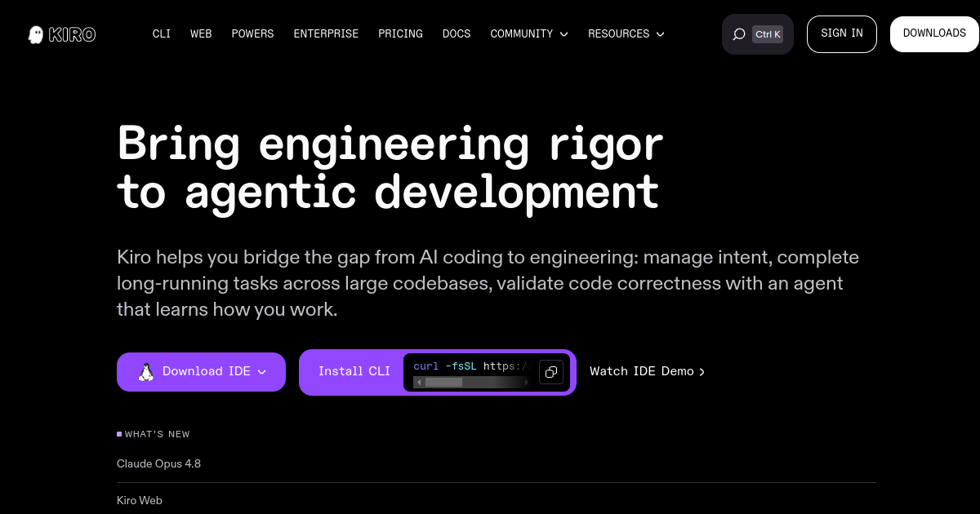Viewport: 980px width, 514px height.
Task: Open the CLI menu item
Action: click(162, 34)
